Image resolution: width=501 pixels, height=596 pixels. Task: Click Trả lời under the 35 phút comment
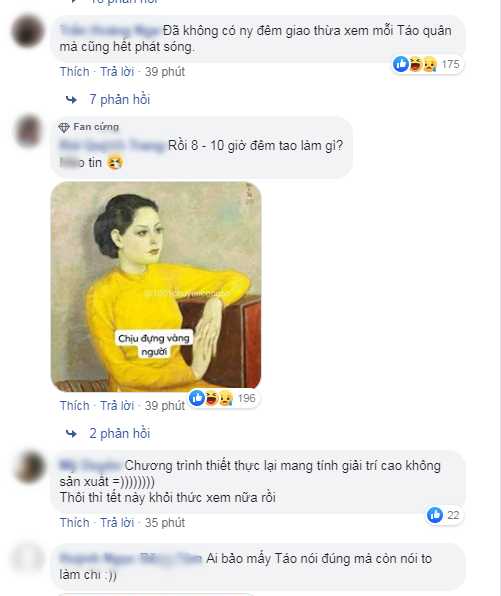pyautogui.click(x=117, y=523)
